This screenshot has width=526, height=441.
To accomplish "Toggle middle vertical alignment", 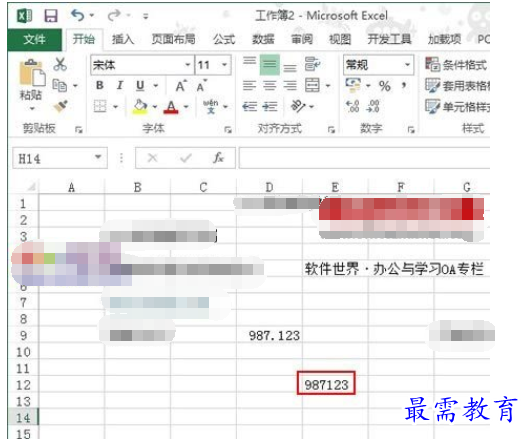I will tap(270, 64).
